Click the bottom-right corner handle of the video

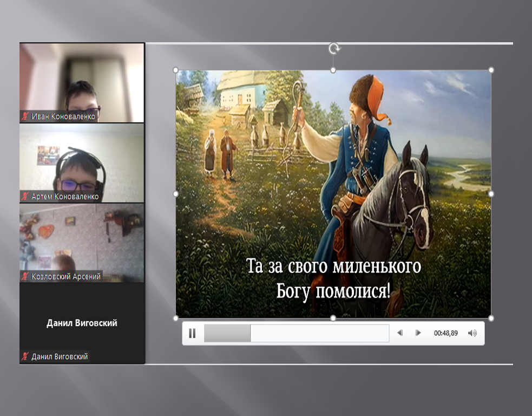click(x=491, y=318)
